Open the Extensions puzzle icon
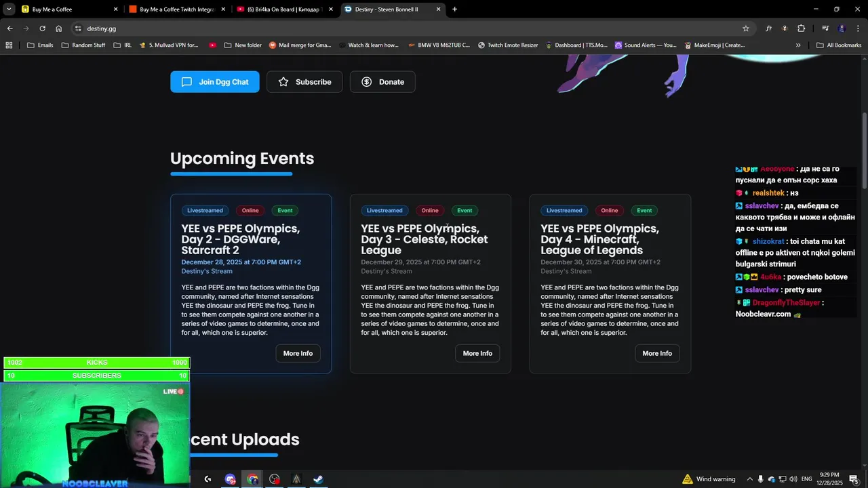 (802, 28)
